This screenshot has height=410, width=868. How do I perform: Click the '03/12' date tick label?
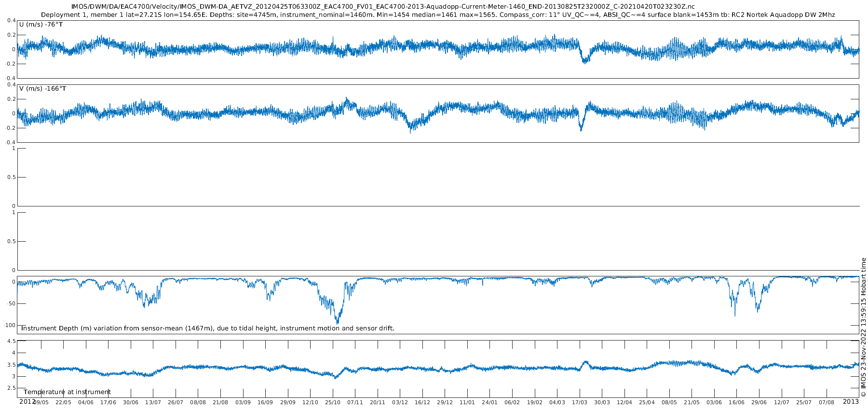[x=400, y=402]
